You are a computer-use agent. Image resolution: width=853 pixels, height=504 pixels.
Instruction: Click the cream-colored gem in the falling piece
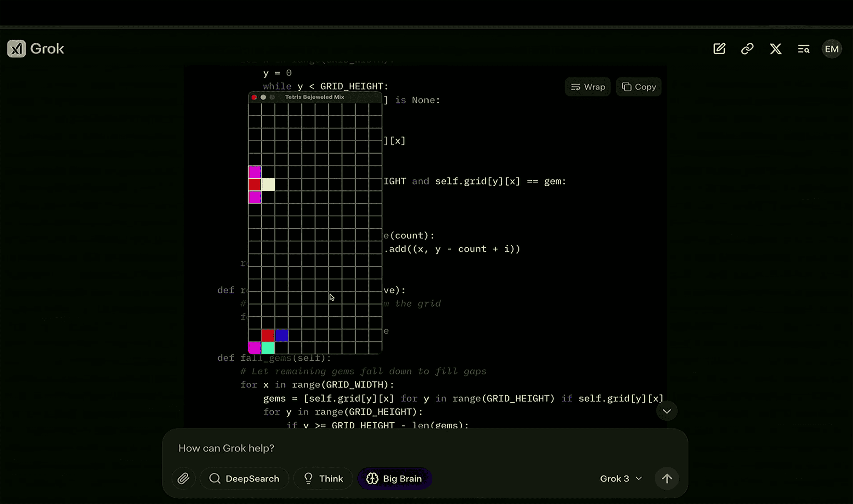click(x=268, y=185)
